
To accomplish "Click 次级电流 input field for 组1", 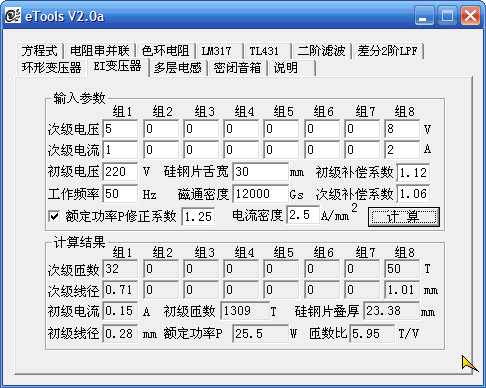I will pyautogui.click(x=120, y=150).
